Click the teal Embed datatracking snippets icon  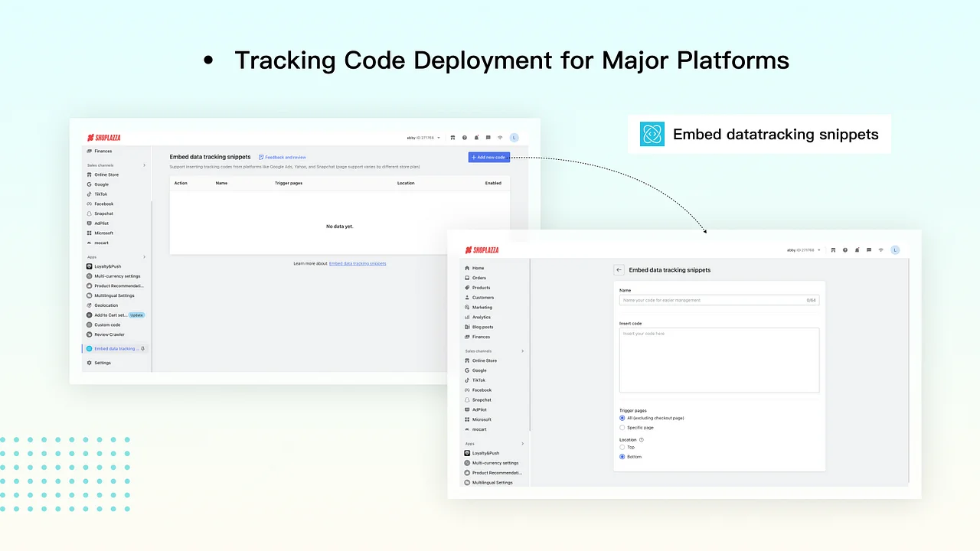652,134
